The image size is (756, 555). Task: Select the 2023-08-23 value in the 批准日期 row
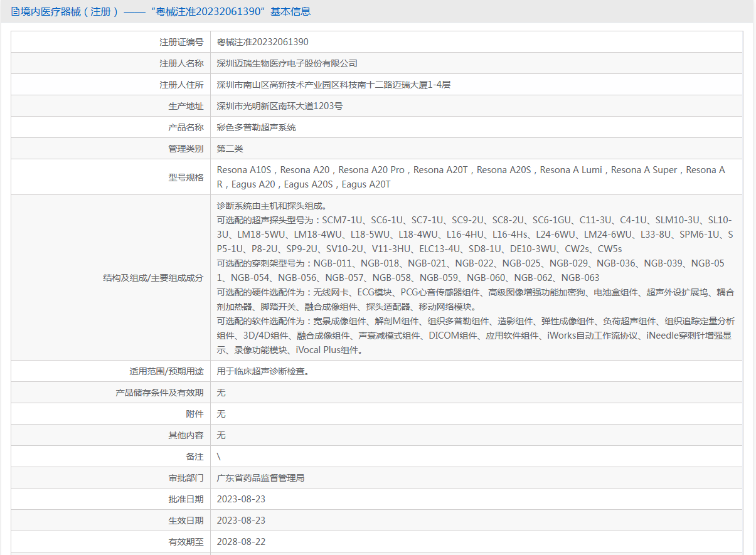[241, 499]
